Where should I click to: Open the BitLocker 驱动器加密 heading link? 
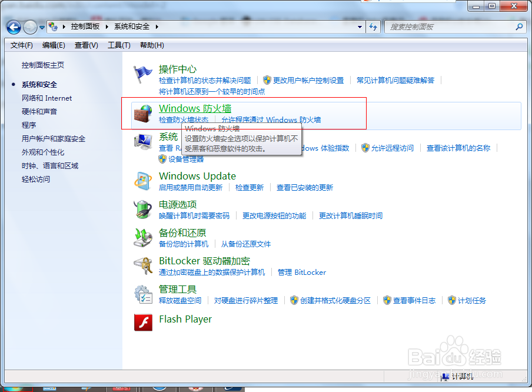tap(204, 261)
